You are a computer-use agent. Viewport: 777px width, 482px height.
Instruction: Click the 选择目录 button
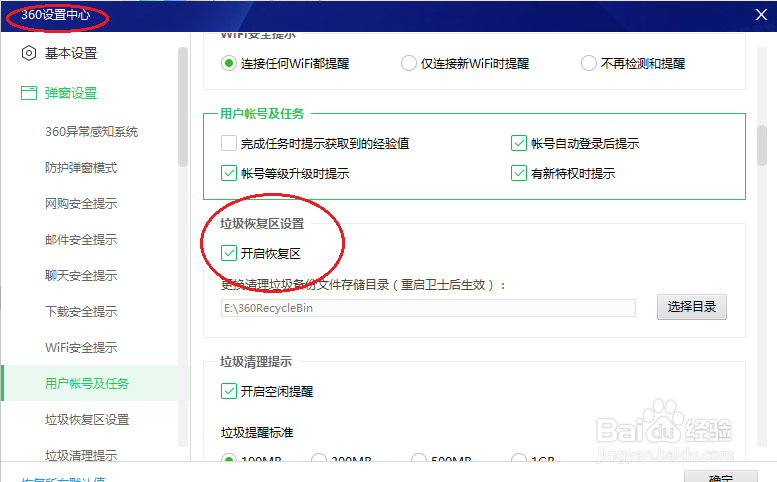click(x=692, y=307)
